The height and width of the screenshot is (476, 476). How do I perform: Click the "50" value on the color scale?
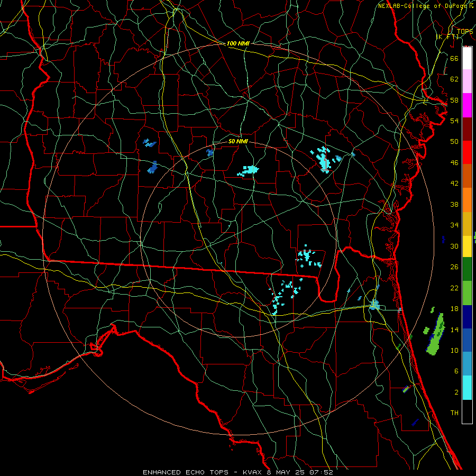click(454, 141)
